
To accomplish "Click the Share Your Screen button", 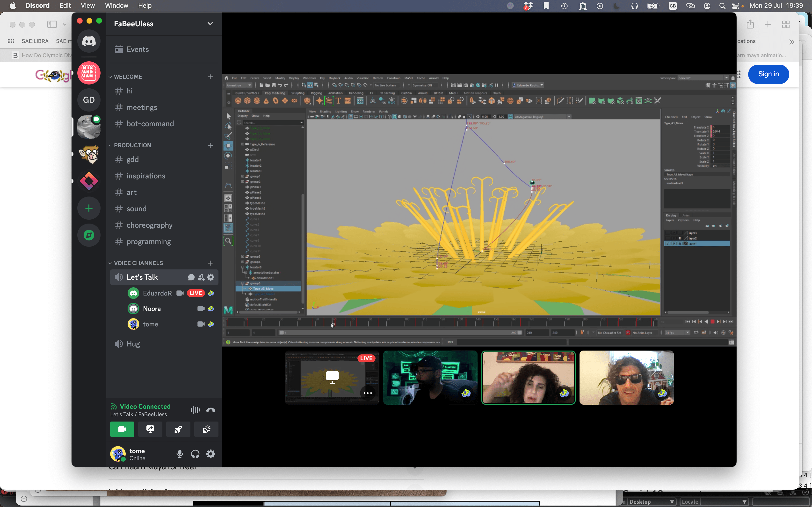I will coord(150,429).
